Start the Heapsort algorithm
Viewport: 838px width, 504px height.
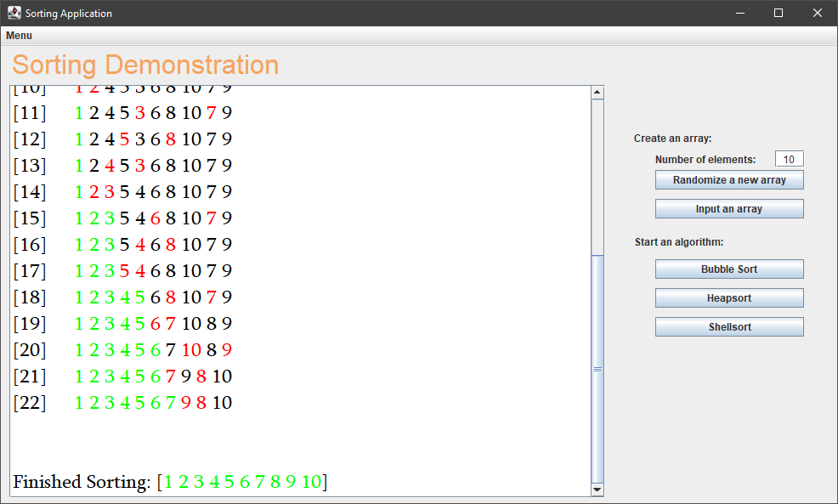[729, 298]
